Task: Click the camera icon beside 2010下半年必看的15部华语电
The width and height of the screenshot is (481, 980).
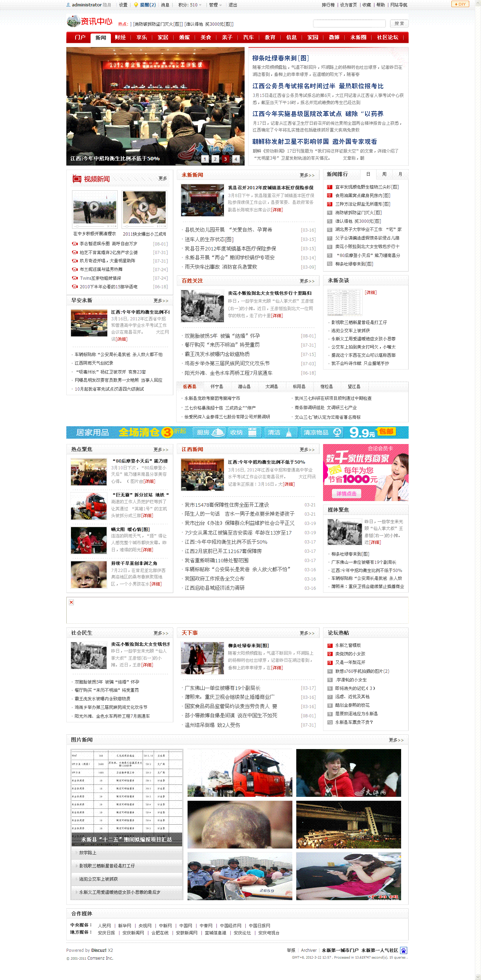Action: click(x=75, y=287)
